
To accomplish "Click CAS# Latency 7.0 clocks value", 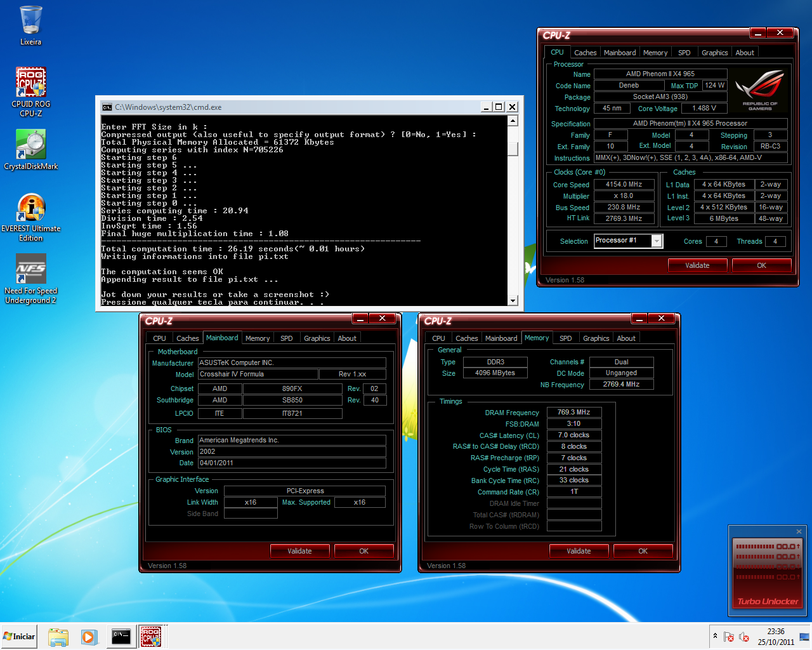I will pyautogui.click(x=573, y=435).
